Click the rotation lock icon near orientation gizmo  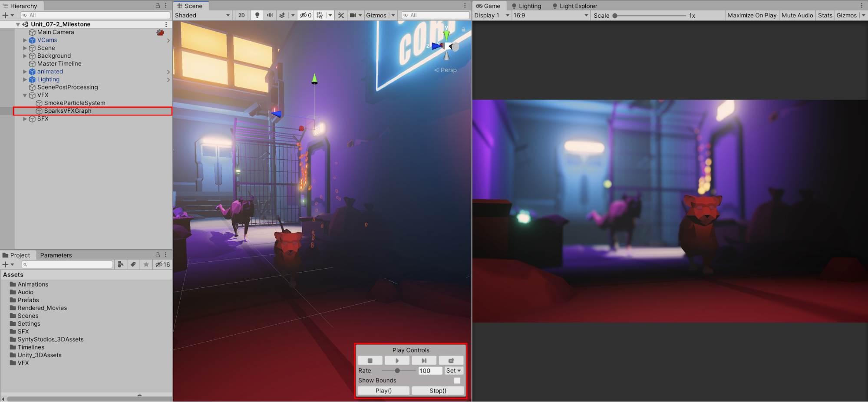click(463, 30)
